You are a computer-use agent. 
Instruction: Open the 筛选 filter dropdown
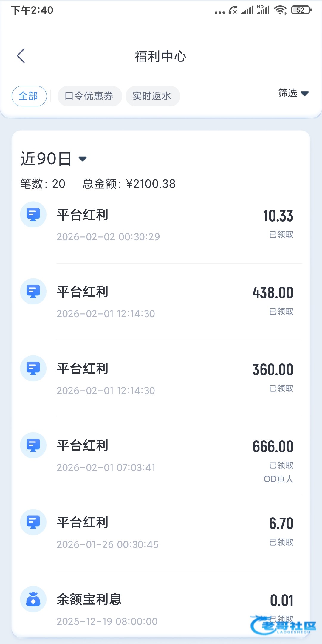293,93
